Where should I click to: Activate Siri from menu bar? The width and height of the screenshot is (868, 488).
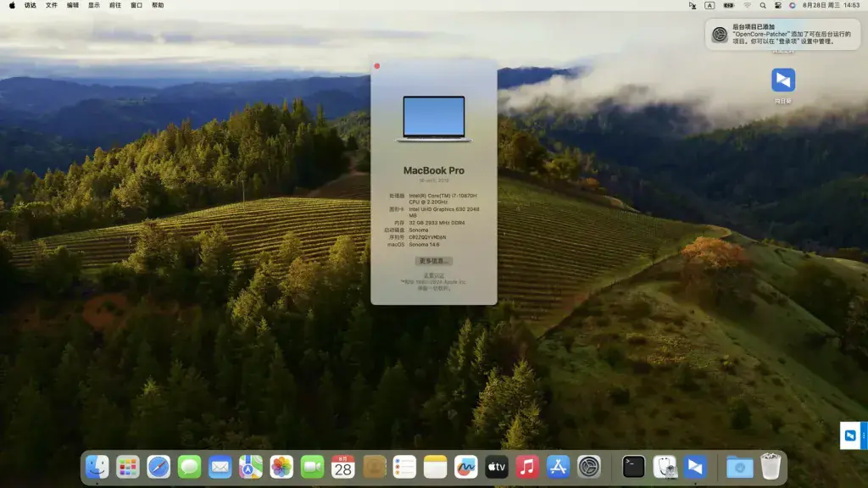793,6
